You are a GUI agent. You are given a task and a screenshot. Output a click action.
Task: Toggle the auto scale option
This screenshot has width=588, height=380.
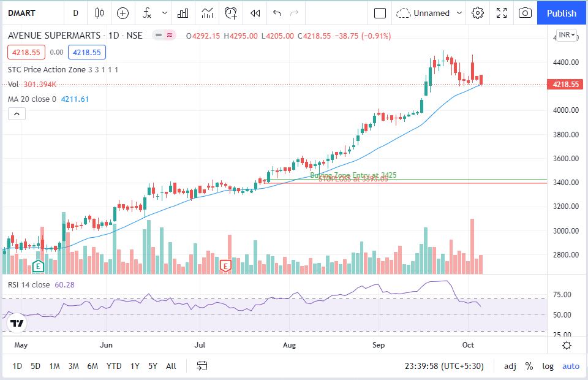(x=570, y=366)
